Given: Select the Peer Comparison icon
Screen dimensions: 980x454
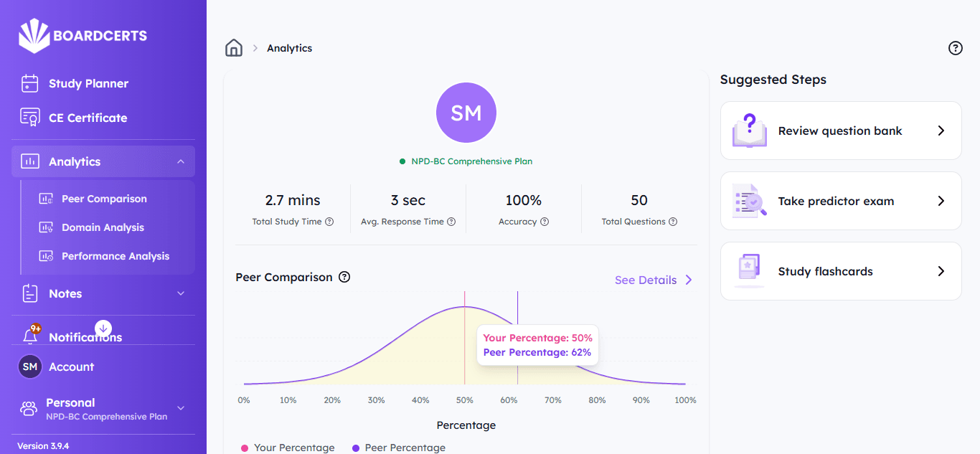Looking at the screenshot, I should point(45,199).
